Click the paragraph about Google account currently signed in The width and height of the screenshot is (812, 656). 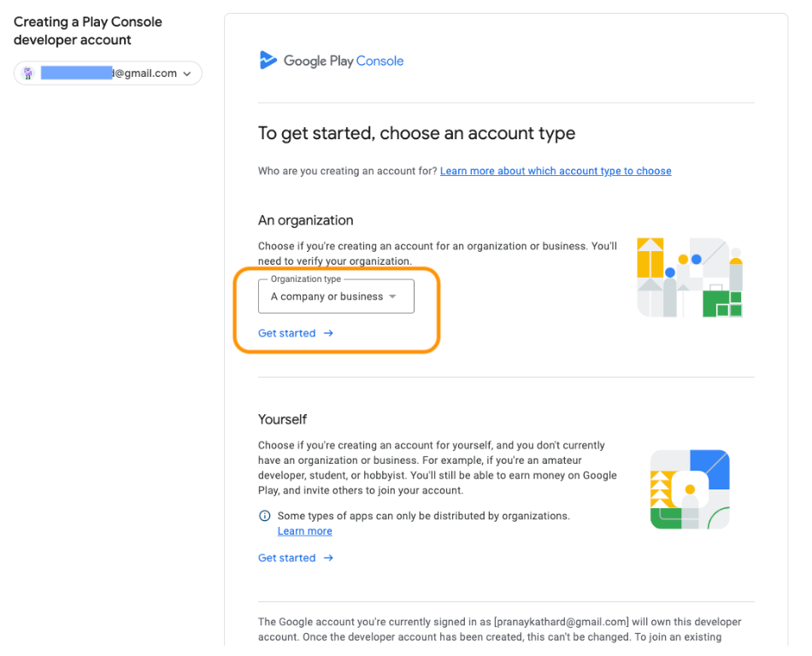[x=500, y=630]
